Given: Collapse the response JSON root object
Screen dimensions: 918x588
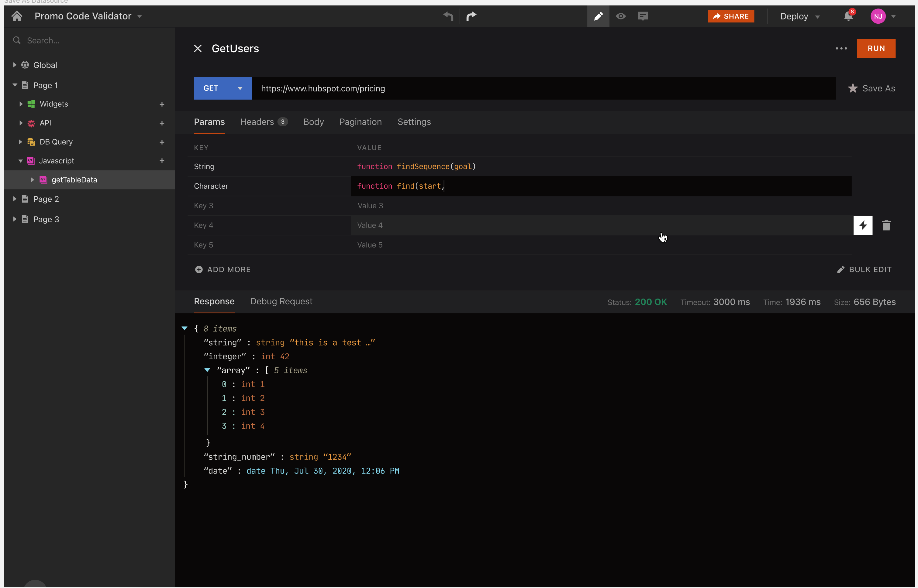Looking at the screenshot, I should tap(185, 328).
